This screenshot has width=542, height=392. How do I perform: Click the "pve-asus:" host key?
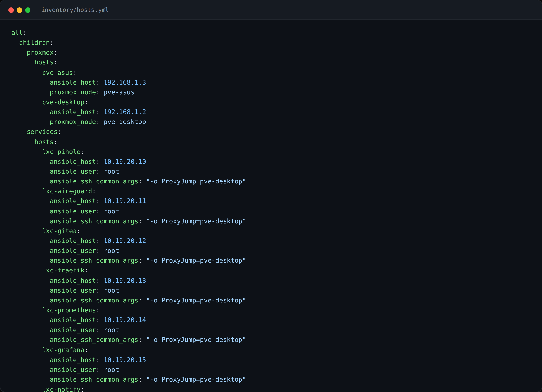tap(59, 73)
